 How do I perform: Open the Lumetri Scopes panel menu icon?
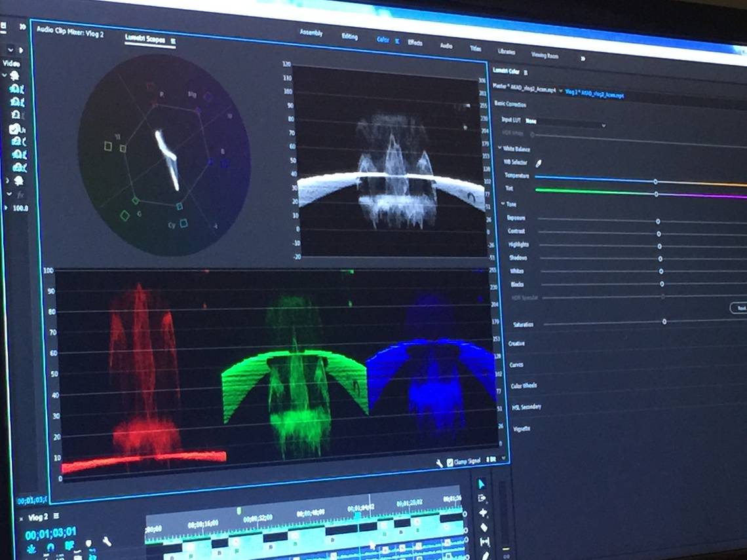pyautogui.click(x=173, y=41)
